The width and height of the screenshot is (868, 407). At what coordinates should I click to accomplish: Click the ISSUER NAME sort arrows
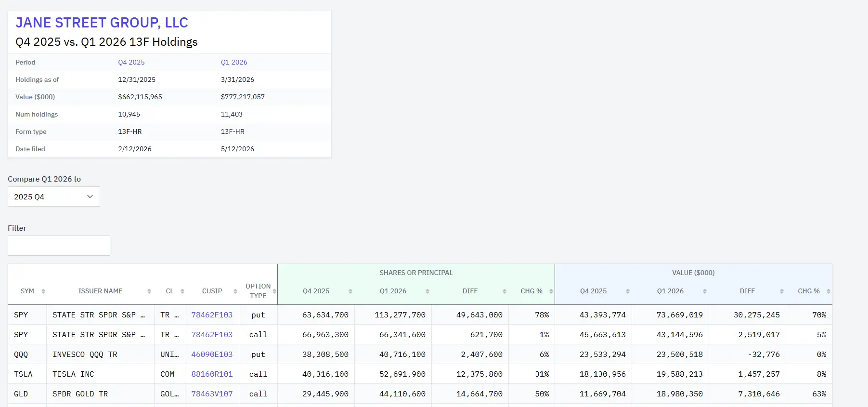click(x=149, y=291)
